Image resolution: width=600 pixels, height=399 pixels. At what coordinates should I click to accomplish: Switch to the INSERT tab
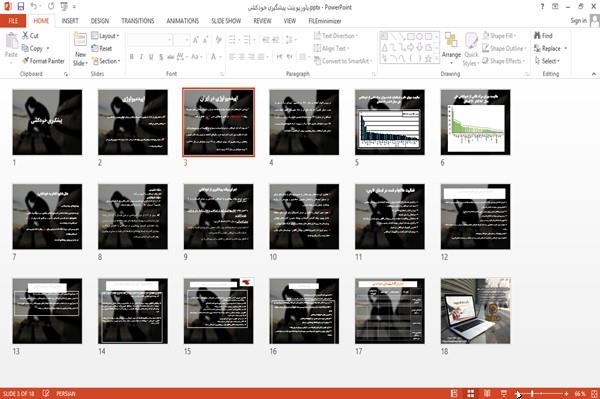click(70, 21)
